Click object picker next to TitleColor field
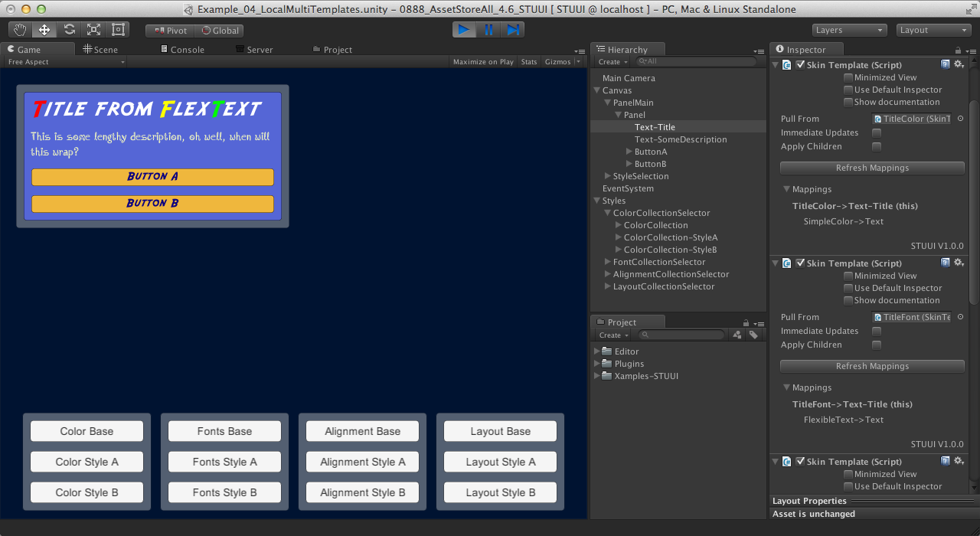Screen dimensions: 980x536 (960, 119)
